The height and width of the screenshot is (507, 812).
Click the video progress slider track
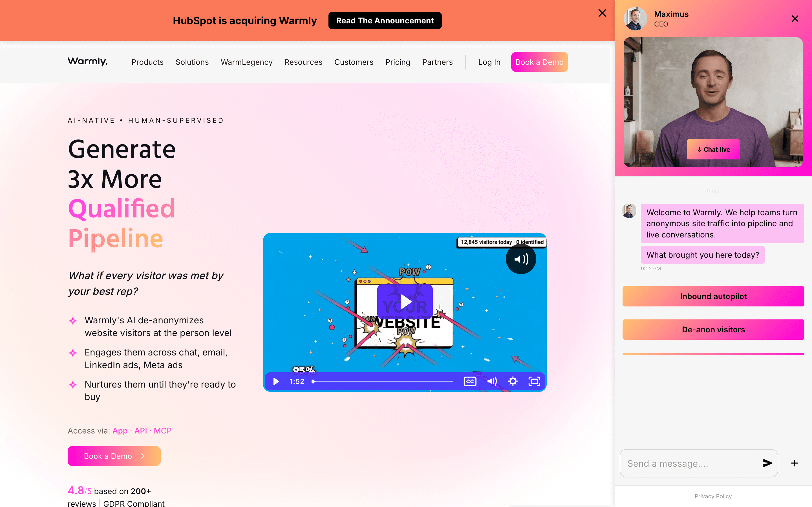click(383, 381)
